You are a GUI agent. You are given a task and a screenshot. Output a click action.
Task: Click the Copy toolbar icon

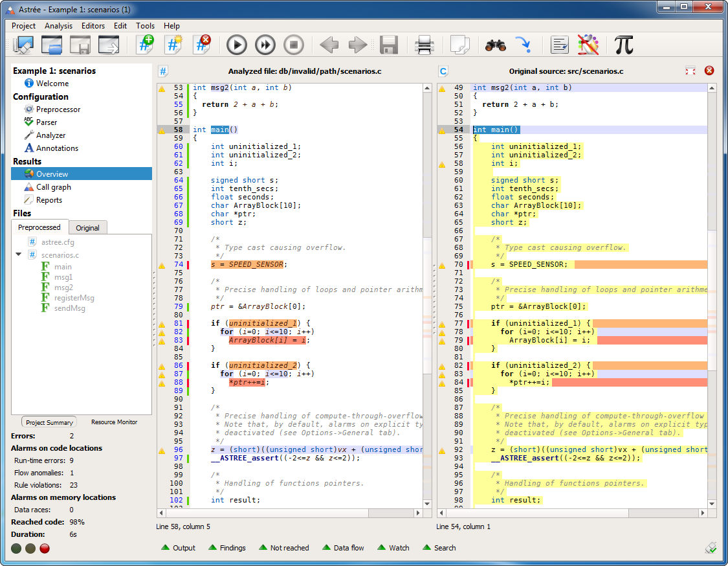point(459,45)
